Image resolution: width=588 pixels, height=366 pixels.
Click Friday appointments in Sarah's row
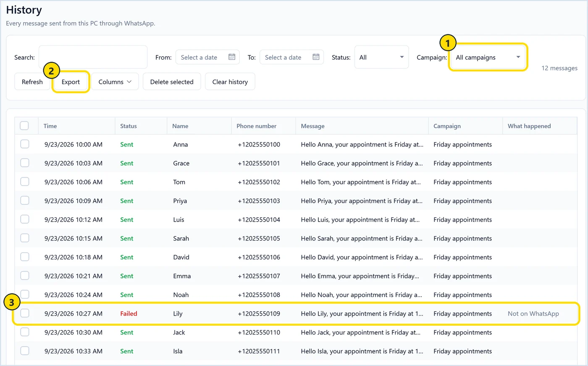click(463, 238)
